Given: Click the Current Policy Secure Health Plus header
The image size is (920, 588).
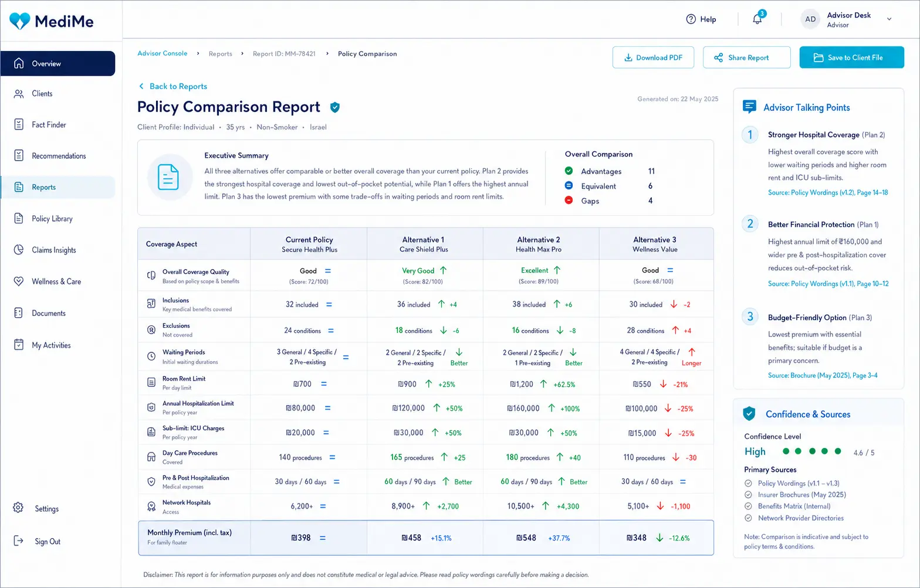Looking at the screenshot, I should [309, 244].
